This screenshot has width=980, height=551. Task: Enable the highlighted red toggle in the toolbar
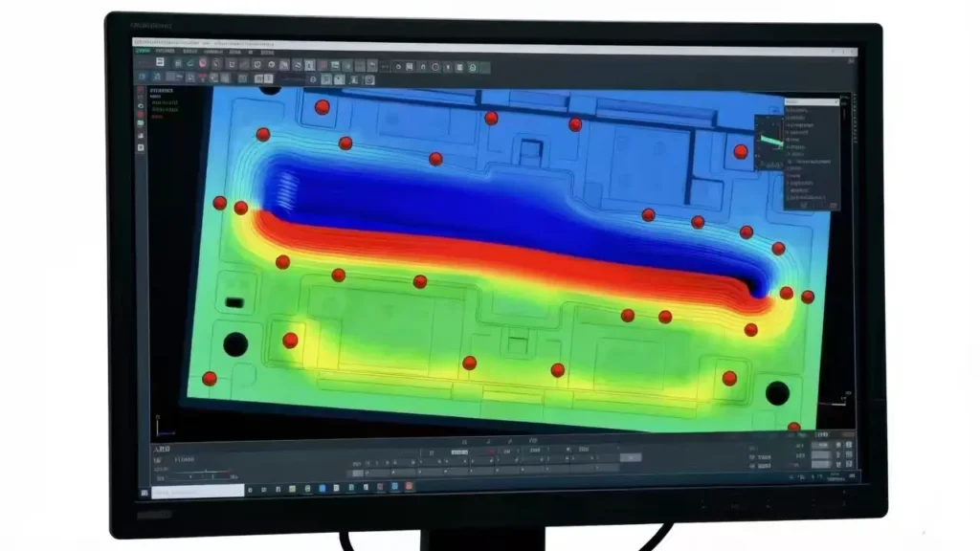202,63
